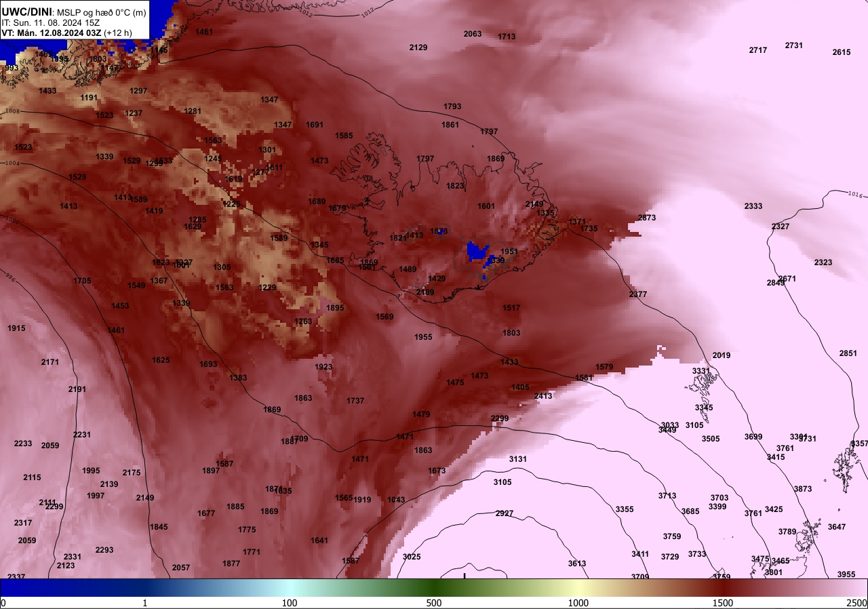The width and height of the screenshot is (868, 609).
Task: Click the map value 1691
Action: click(315, 125)
